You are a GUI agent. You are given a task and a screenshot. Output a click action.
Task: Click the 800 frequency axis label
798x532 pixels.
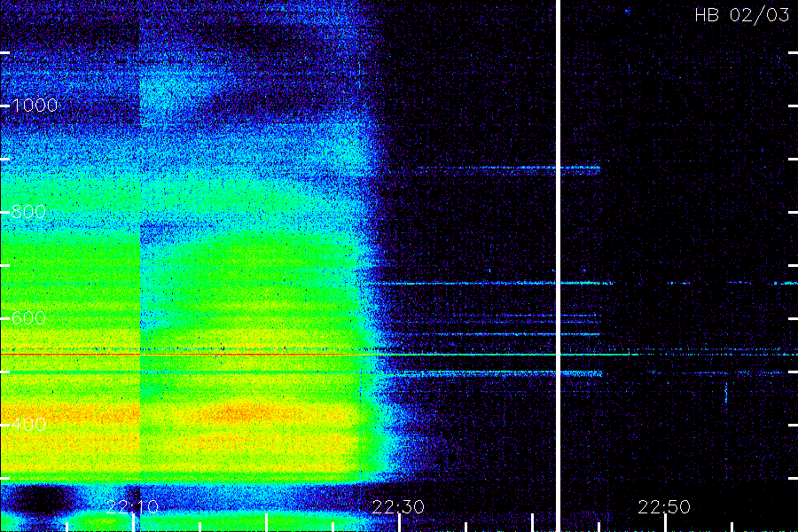28,212
